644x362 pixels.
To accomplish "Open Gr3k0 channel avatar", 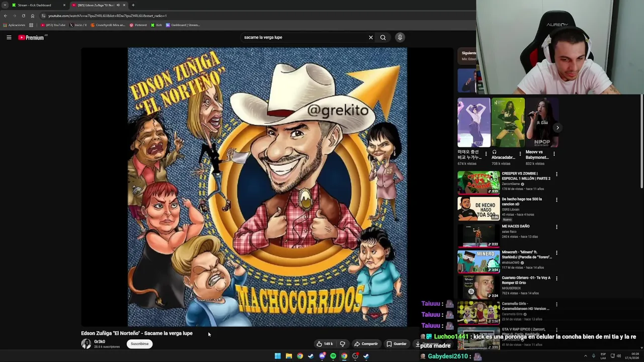I will point(86,344).
